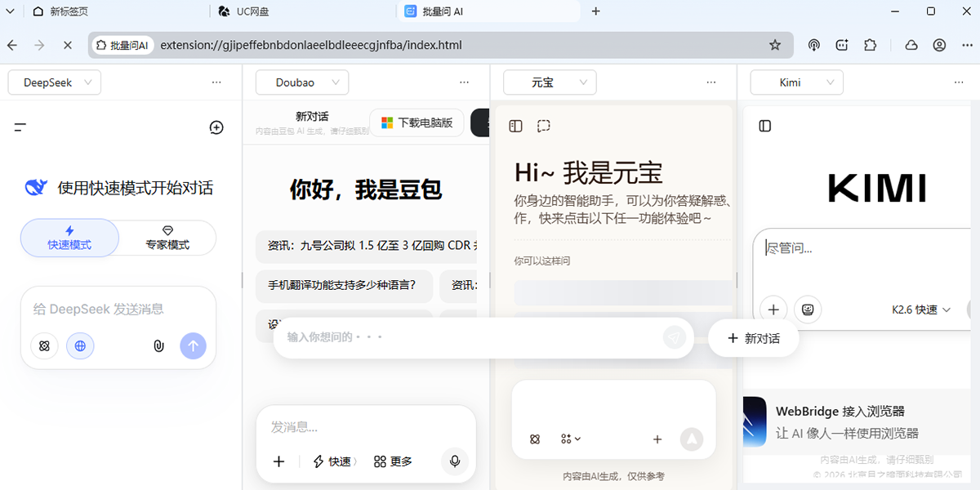Open browser AI assistant sparkle icon
The width and height of the screenshot is (980, 490).
coord(842,45)
